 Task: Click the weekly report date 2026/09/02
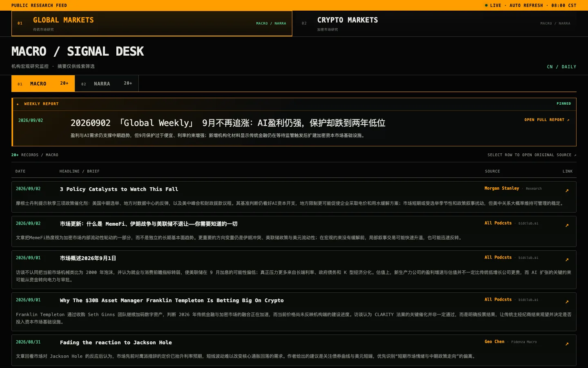coord(31,121)
